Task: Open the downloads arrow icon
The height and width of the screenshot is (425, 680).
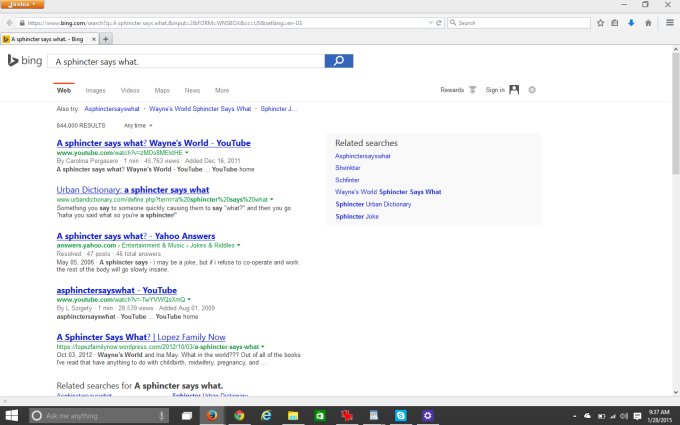Action: (x=631, y=23)
